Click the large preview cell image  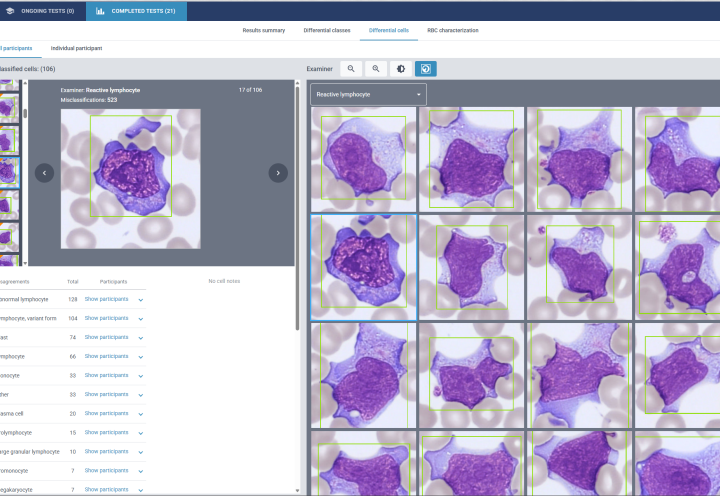point(130,179)
